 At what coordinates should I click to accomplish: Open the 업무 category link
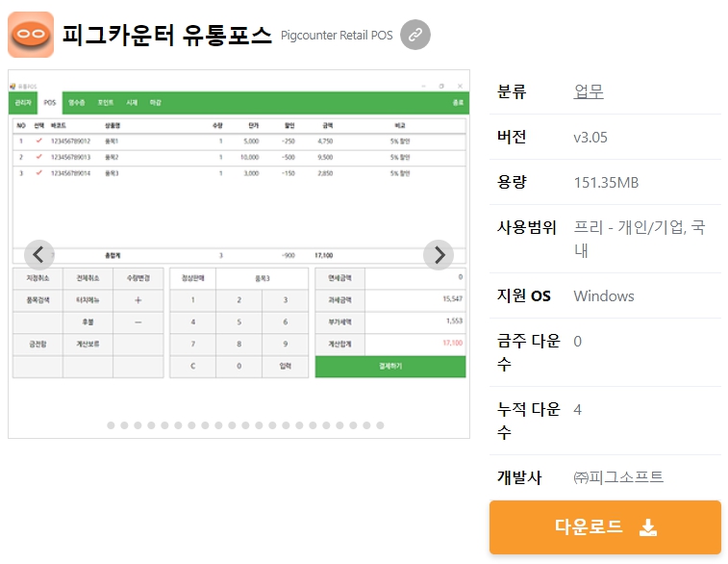[x=589, y=91]
